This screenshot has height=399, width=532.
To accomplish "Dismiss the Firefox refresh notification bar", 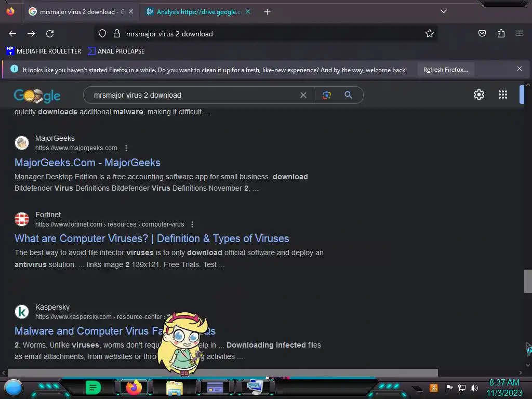I will [519, 69].
